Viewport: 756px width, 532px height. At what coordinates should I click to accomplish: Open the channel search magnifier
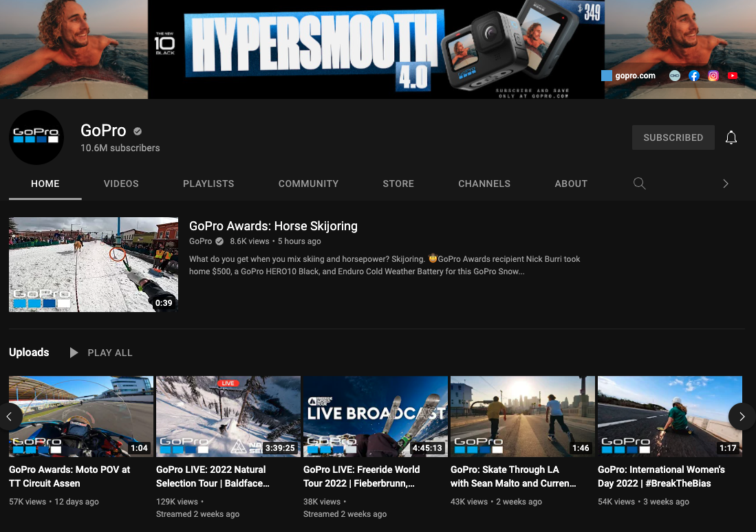point(639,184)
